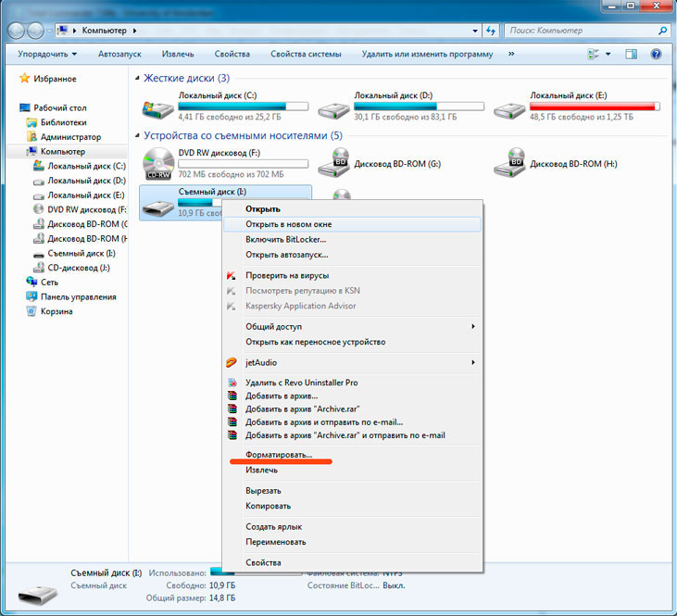Open the Упорядочить dropdown menu
Viewport: 677px width, 616px height.
47,55
